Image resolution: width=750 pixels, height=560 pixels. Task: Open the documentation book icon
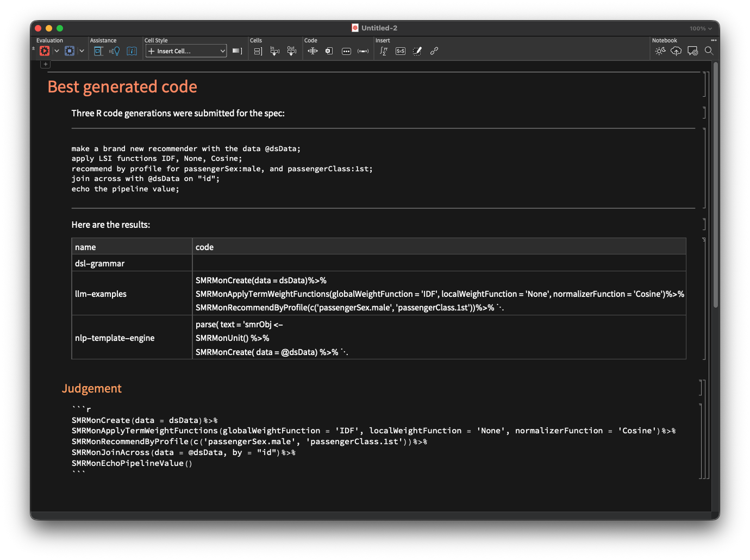(132, 51)
